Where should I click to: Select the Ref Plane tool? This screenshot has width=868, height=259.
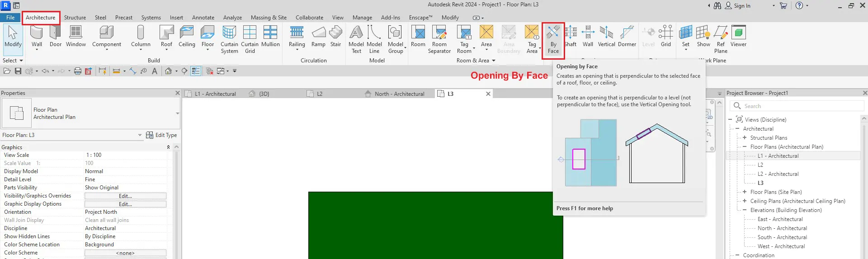(x=721, y=39)
